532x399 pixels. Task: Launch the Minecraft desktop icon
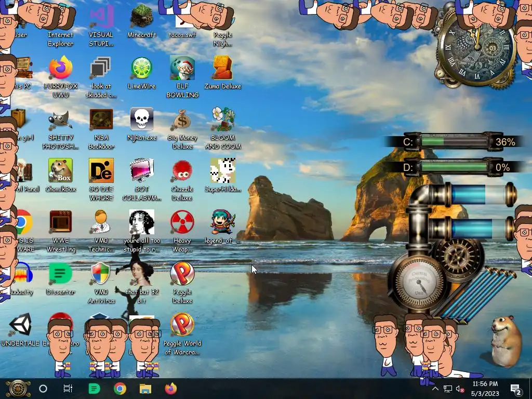141,21
